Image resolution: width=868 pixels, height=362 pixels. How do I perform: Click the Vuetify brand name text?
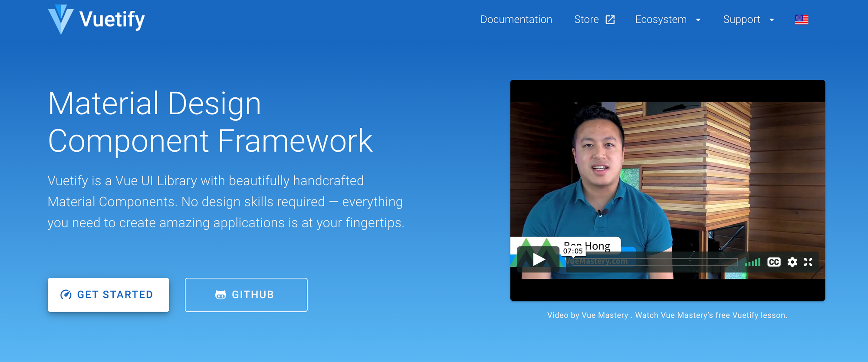112,20
